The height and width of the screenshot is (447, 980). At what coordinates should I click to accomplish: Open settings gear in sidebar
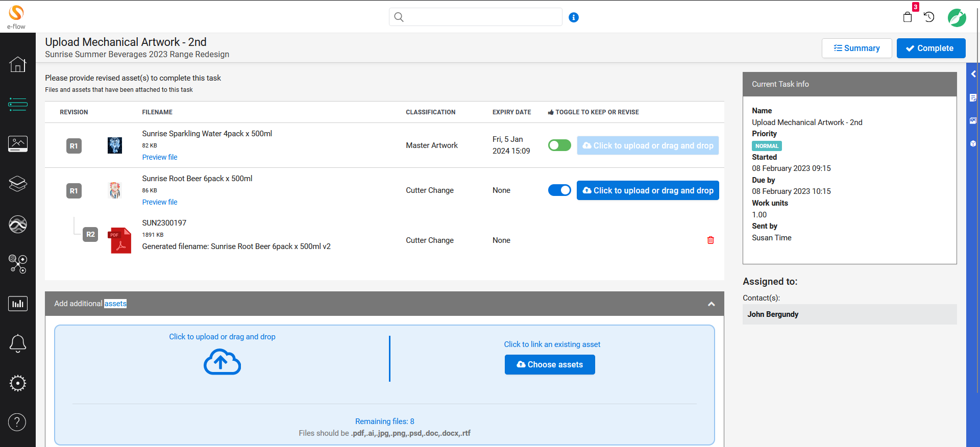[x=17, y=383]
